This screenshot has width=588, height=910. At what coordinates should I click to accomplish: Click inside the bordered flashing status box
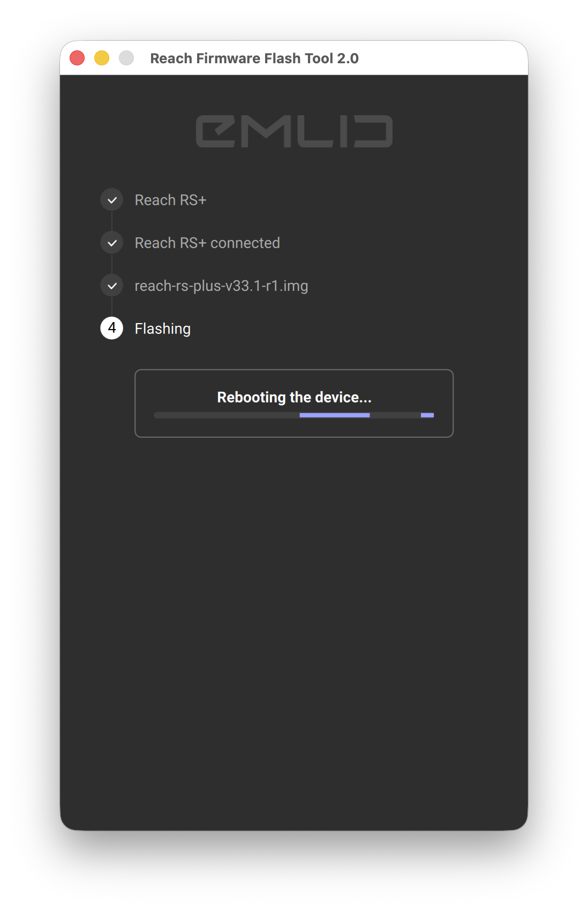[294, 404]
